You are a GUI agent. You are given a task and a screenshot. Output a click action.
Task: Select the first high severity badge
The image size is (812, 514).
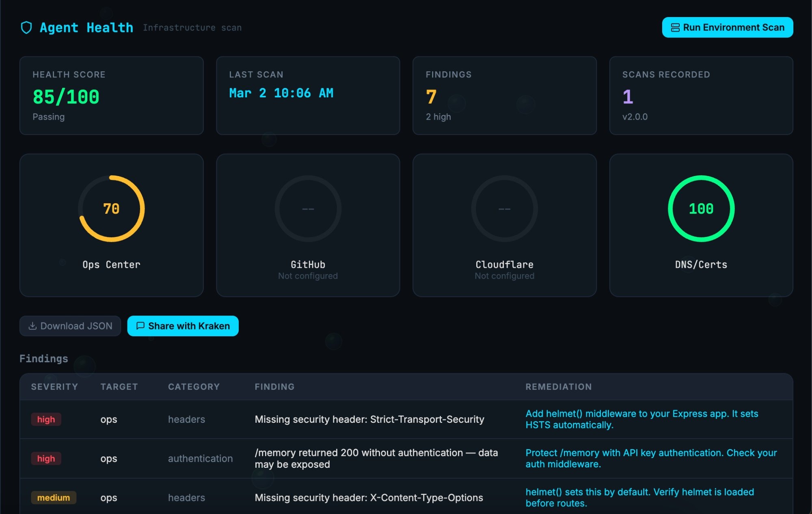coord(46,419)
